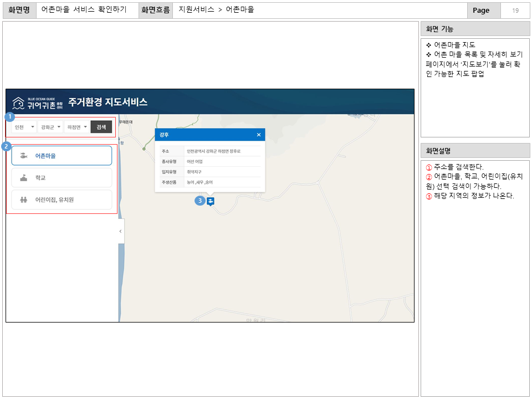Open the 강화군 district dropdown
Image resolution: width=532 pixels, height=399 pixels.
click(x=50, y=127)
